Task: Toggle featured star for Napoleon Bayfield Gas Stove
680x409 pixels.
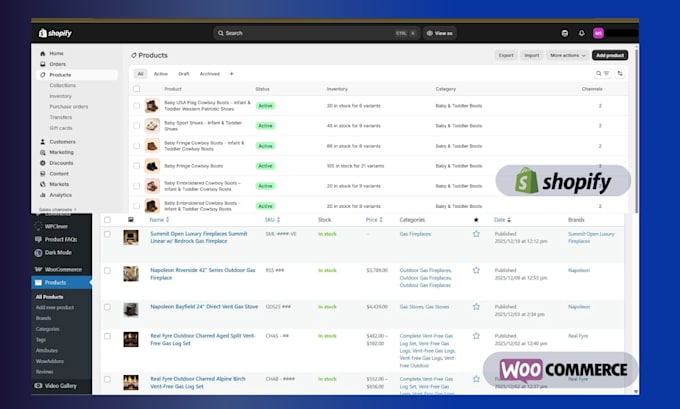Action: click(476, 307)
